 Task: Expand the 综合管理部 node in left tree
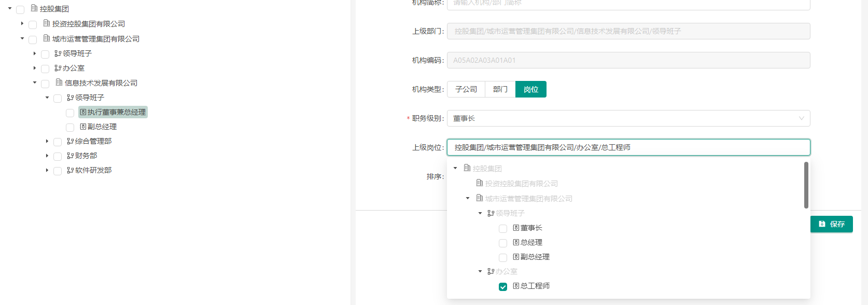point(47,141)
